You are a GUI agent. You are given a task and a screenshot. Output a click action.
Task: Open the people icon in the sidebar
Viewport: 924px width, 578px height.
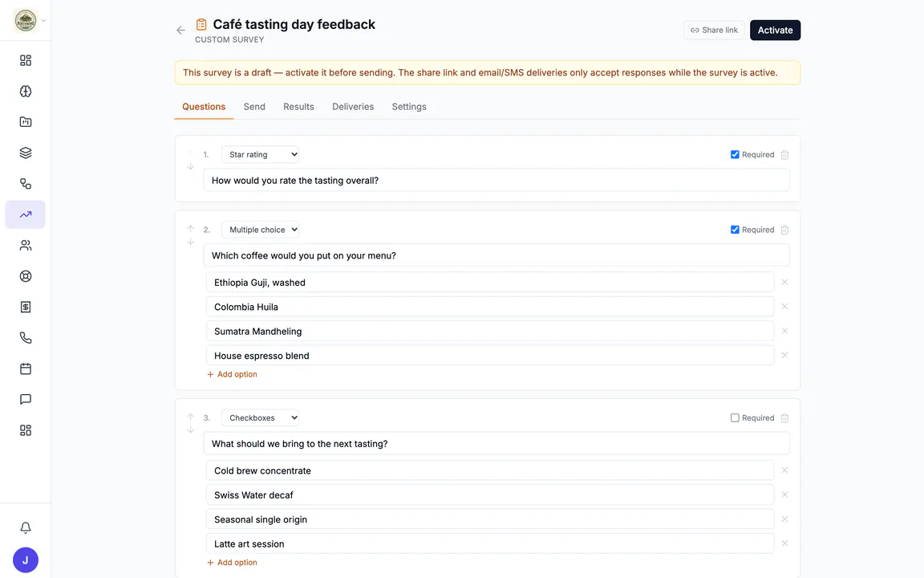point(26,246)
